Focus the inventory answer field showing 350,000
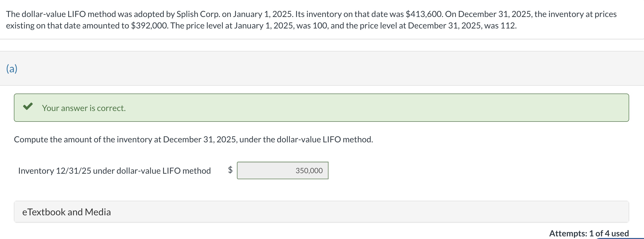This screenshot has height=239, width=644. click(282, 171)
